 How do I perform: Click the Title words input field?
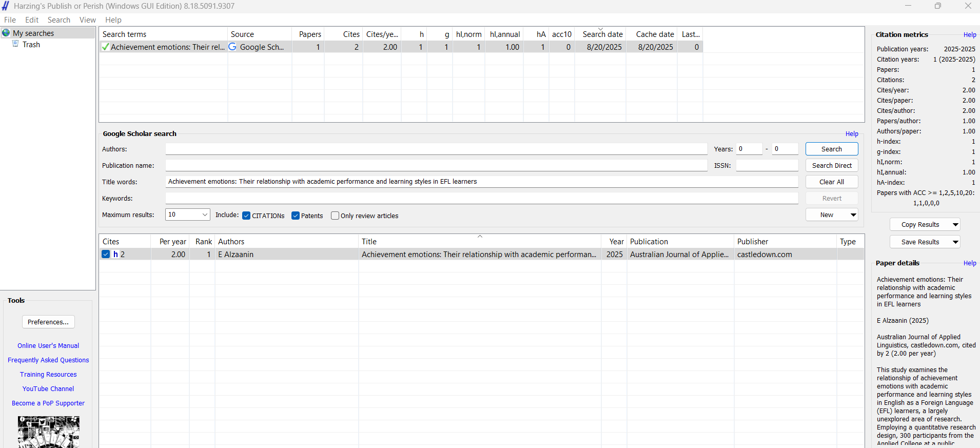click(482, 182)
